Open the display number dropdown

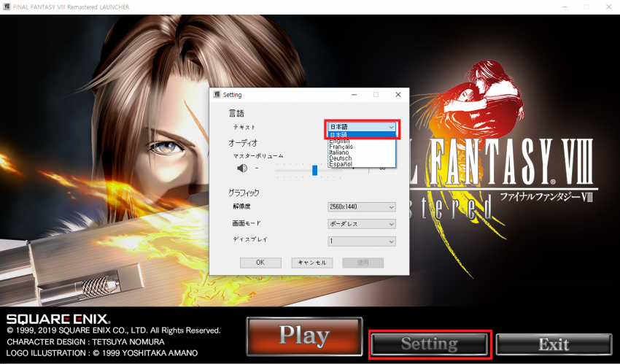[x=361, y=241]
